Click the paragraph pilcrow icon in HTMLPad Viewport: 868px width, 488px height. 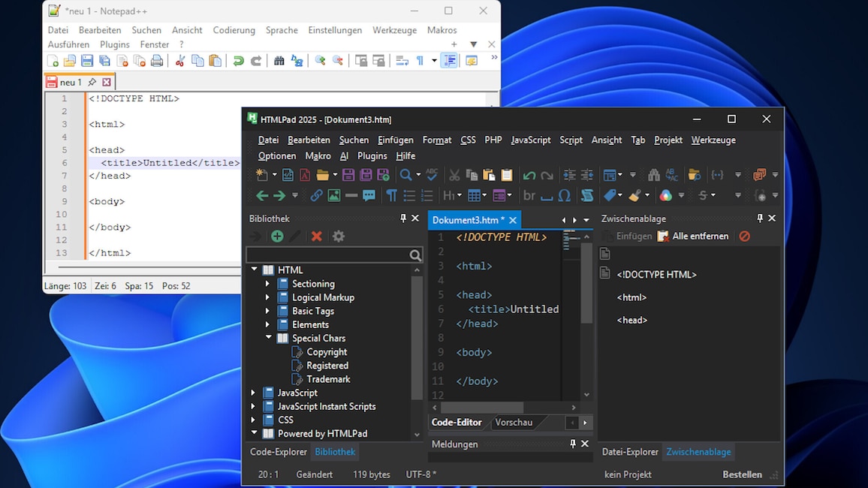point(391,195)
